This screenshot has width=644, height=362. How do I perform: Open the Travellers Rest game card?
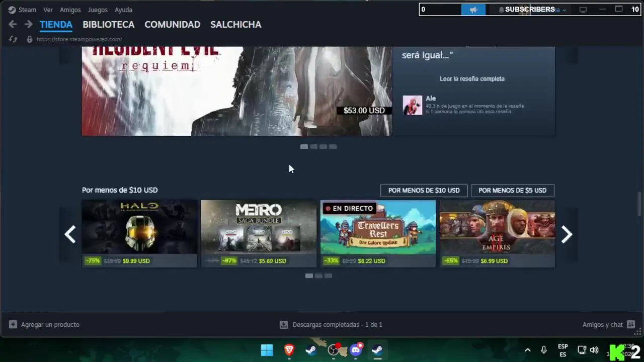click(x=378, y=233)
